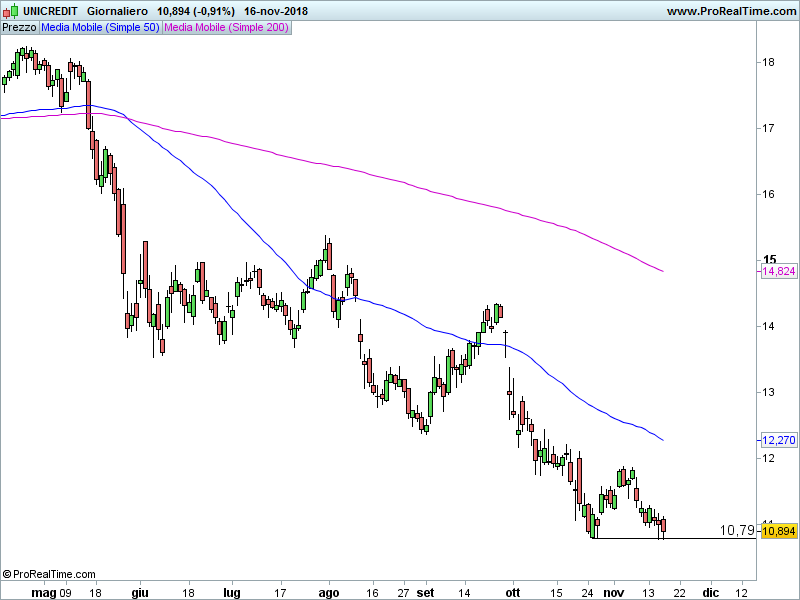Click the black 10,79 horizontal support line

point(674,538)
